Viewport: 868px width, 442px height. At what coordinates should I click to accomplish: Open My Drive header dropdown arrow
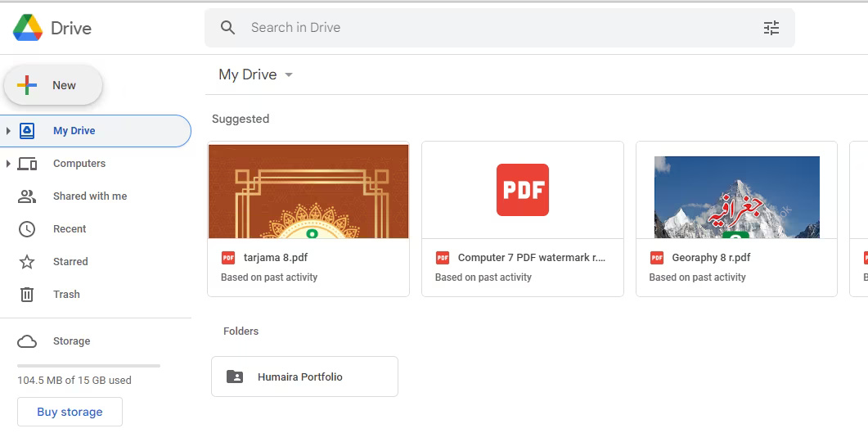(289, 74)
